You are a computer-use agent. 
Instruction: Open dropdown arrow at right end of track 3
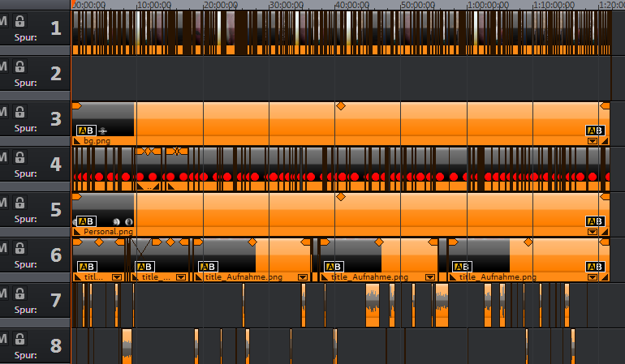593,140
